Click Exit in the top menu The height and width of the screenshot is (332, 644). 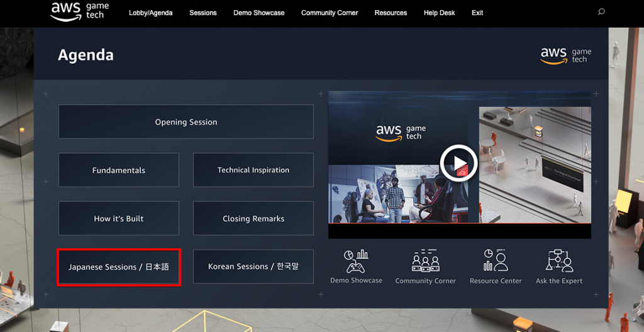477,13
